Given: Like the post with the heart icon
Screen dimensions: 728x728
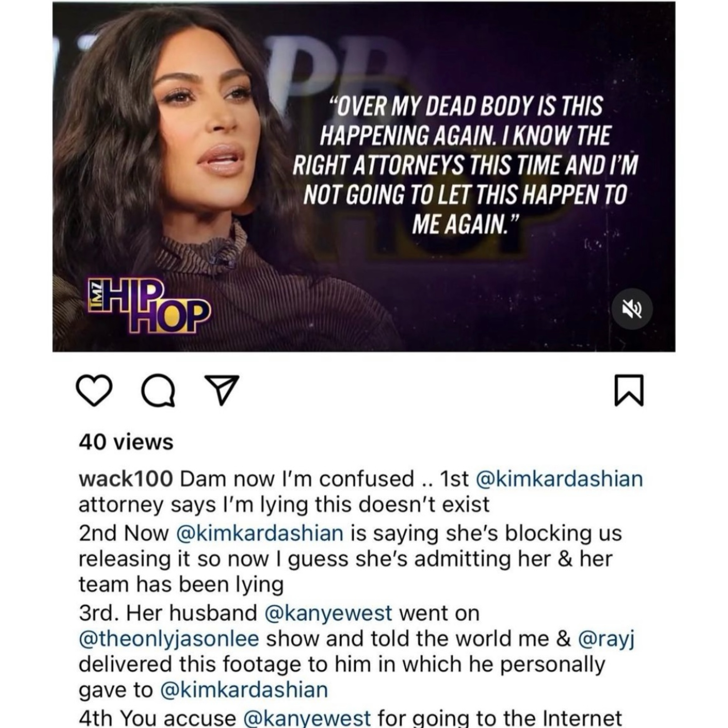Looking at the screenshot, I should (94, 391).
